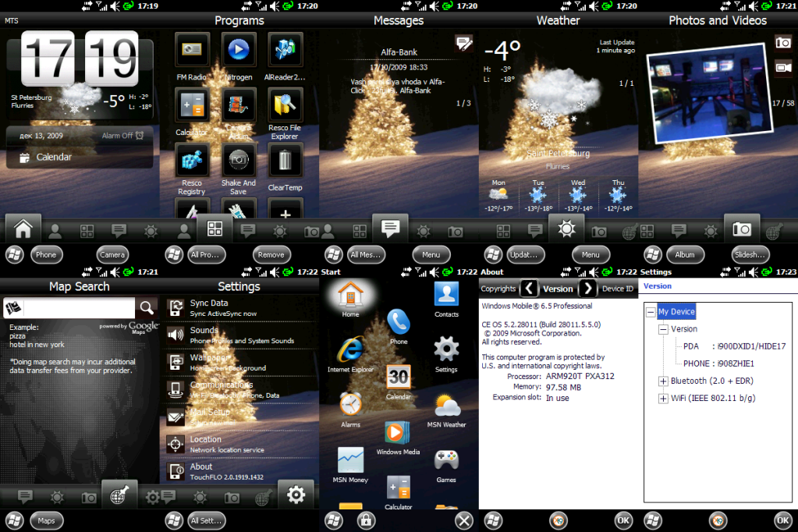
Task: Select highlighted Home tab on Home screen
Action: pos(23,229)
